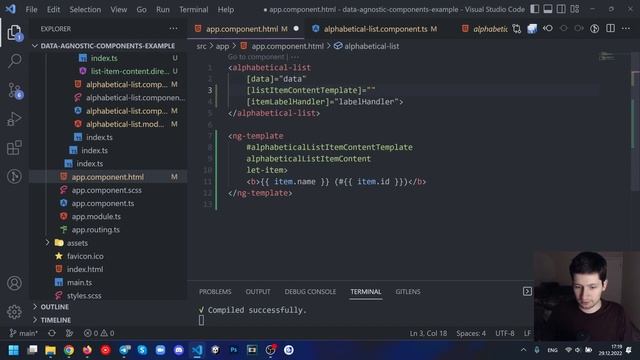Switch to the PROBLEMS panel tab

(x=215, y=291)
